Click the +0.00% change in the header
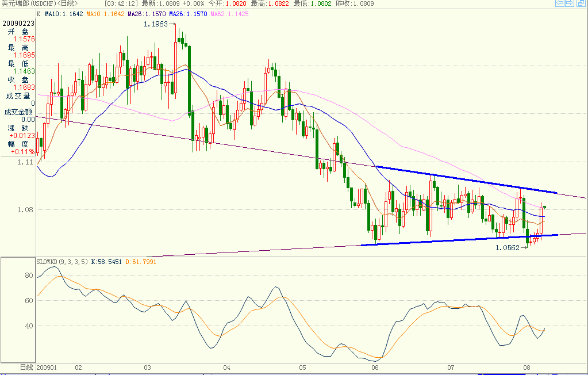 point(194,3)
